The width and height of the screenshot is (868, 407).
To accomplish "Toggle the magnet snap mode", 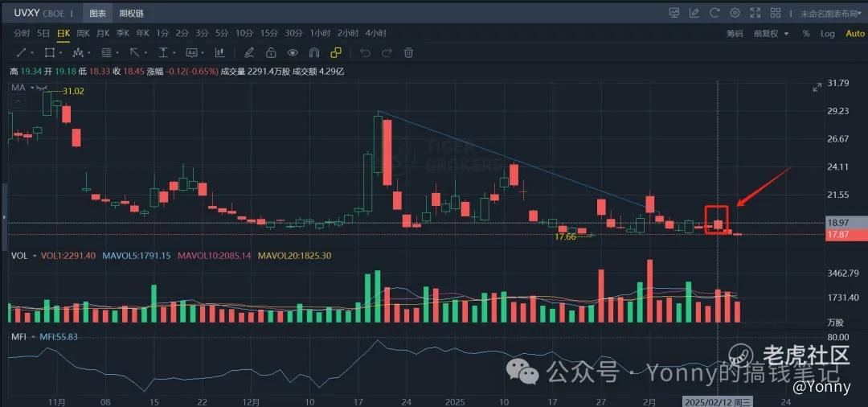I will click(x=314, y=52).
